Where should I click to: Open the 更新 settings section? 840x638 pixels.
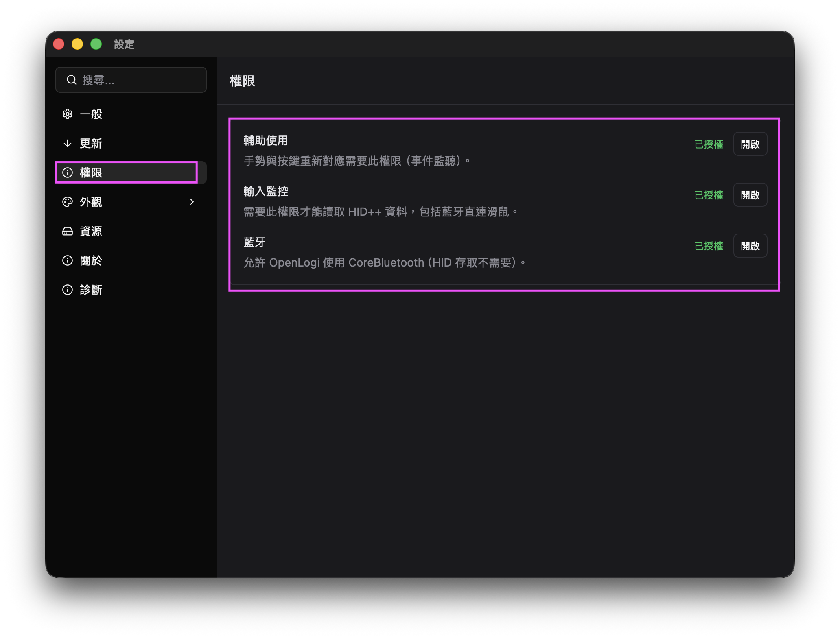pos(131,143)
